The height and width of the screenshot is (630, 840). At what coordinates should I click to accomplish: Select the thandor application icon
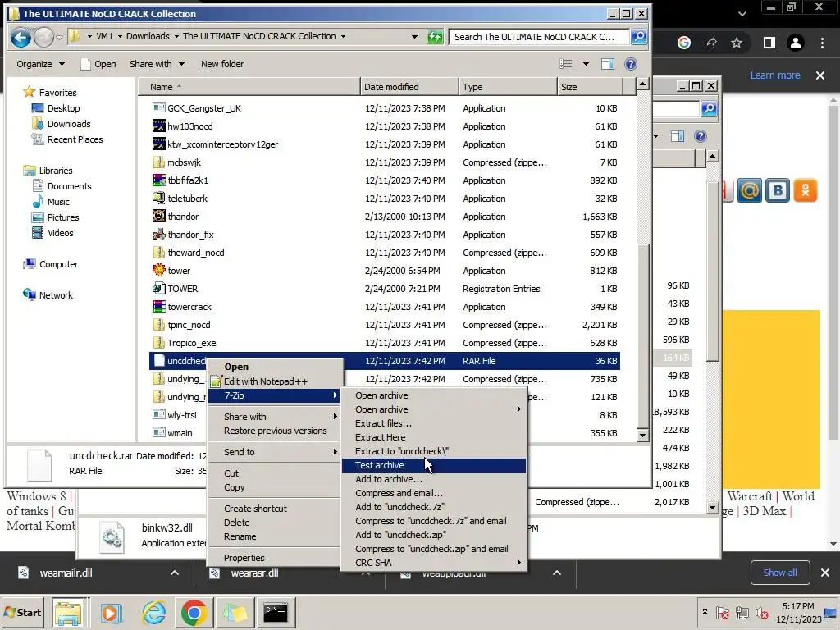(158, 216)
